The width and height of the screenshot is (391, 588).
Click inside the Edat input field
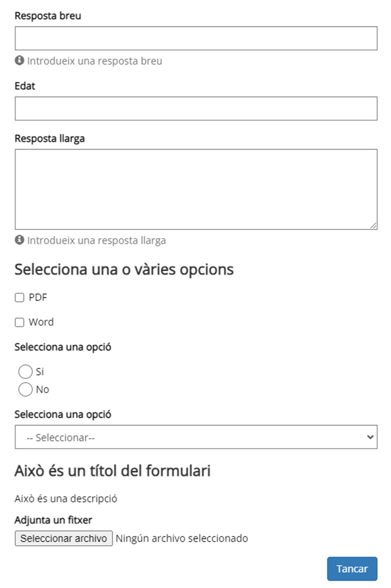tap(195, 108)
